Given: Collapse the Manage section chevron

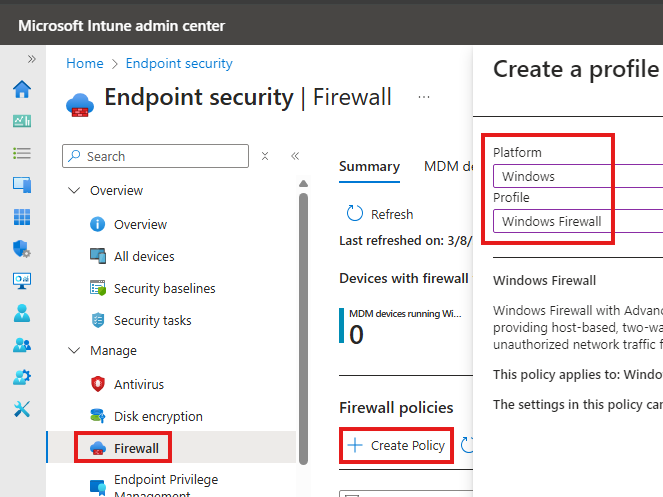Looking at the screenshot, I should click(74, 350).
